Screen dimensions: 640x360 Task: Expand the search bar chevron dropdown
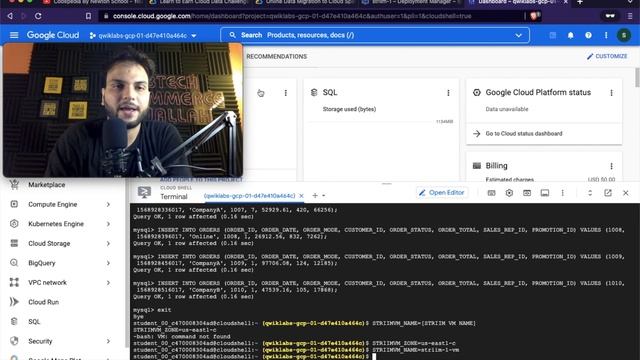click(x=518, y=36)
